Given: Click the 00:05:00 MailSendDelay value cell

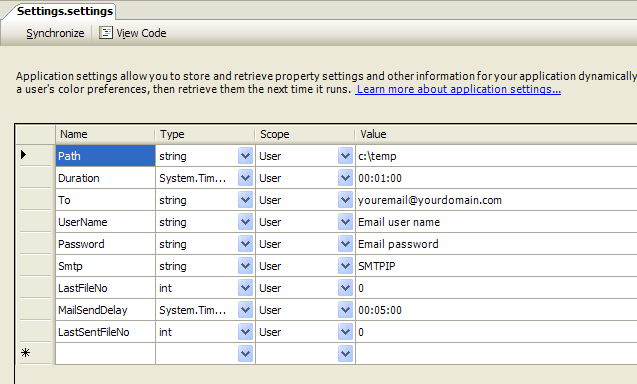Looking at the screenshot, I should tap(496, 310).
